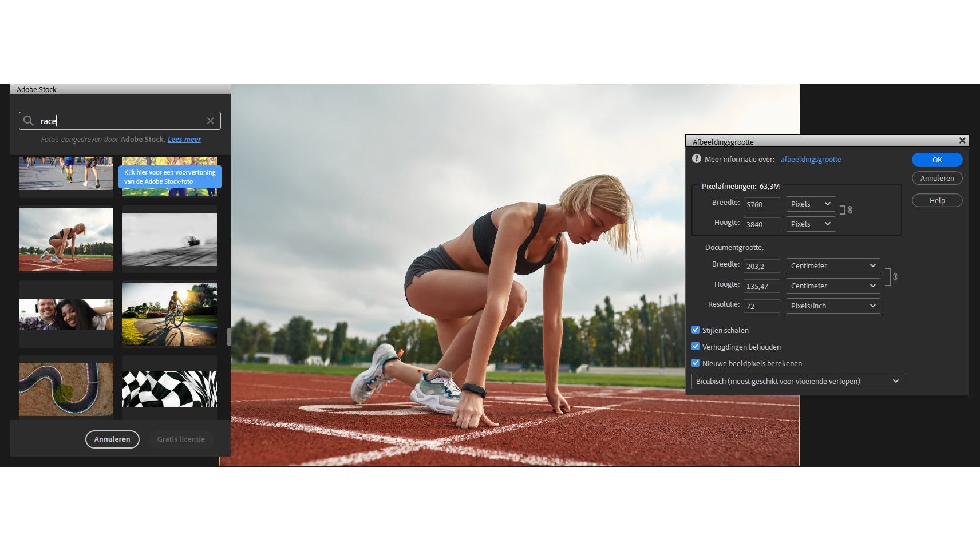Click the Adobe Stock search input field
This screenshot has height=551, width=980.
tap(120, 121)
